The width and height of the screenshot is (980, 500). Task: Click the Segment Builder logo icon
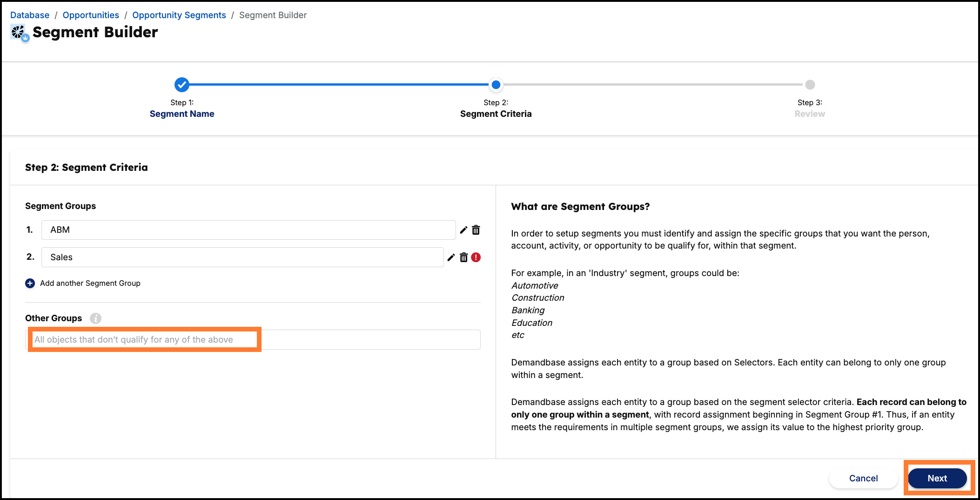point(20,33)
